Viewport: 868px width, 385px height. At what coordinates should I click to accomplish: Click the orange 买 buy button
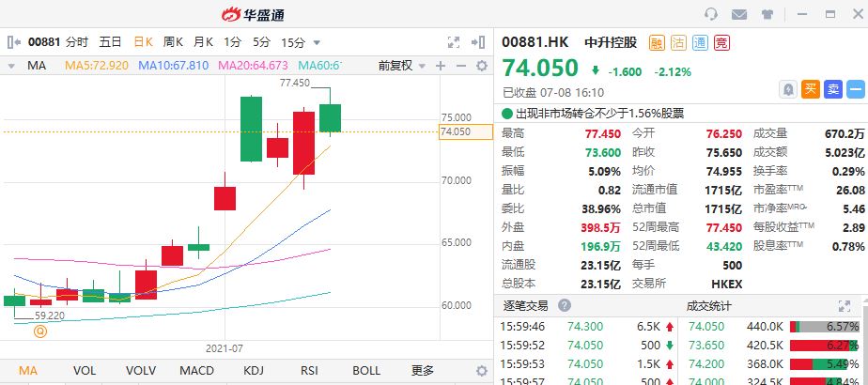point(811,89)
